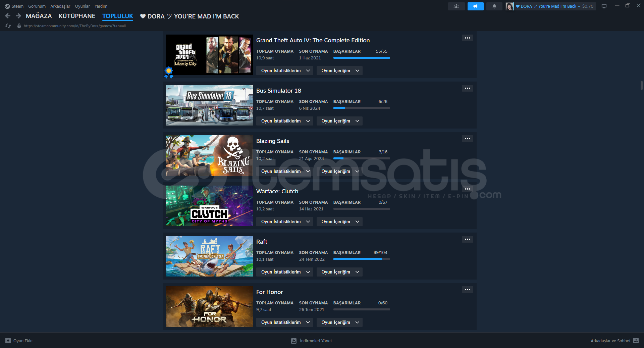This screenshot has width=644, height=348.
Task: Open Grand Theft Auto IV: The Complete Edition title
Action: tap(313, 40)
